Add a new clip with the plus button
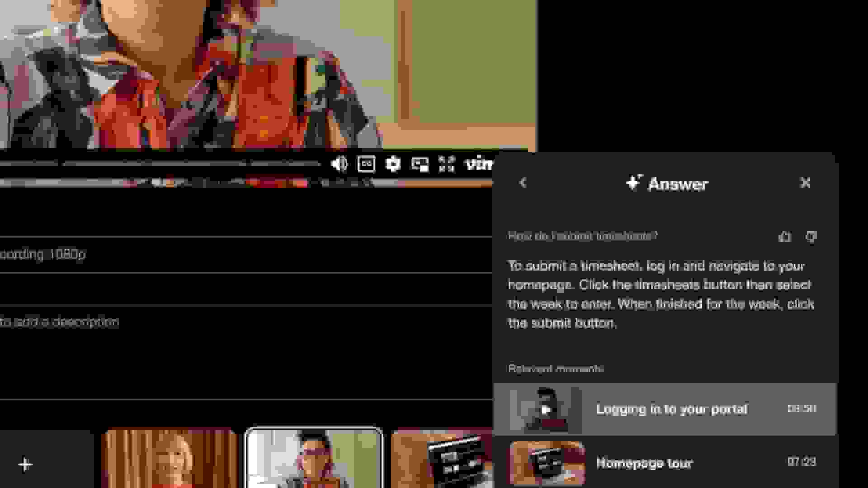This screenshot has width=868, height=488. click(25, 465)
